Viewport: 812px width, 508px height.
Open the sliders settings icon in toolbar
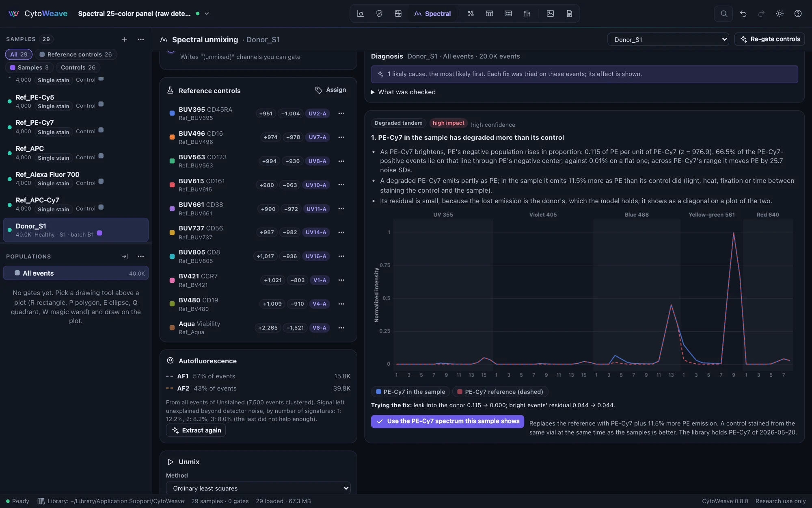pyautogui.click(x=527, y=13)
